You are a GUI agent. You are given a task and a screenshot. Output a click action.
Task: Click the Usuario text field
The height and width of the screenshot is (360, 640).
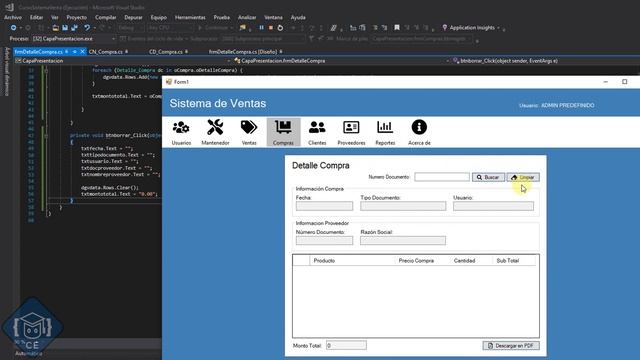pyautogui.click(x=493, y=206)
